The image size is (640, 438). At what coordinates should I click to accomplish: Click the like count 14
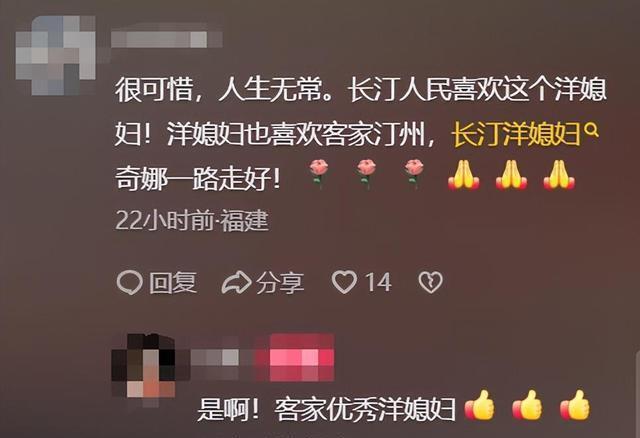(x=378, y=282)
